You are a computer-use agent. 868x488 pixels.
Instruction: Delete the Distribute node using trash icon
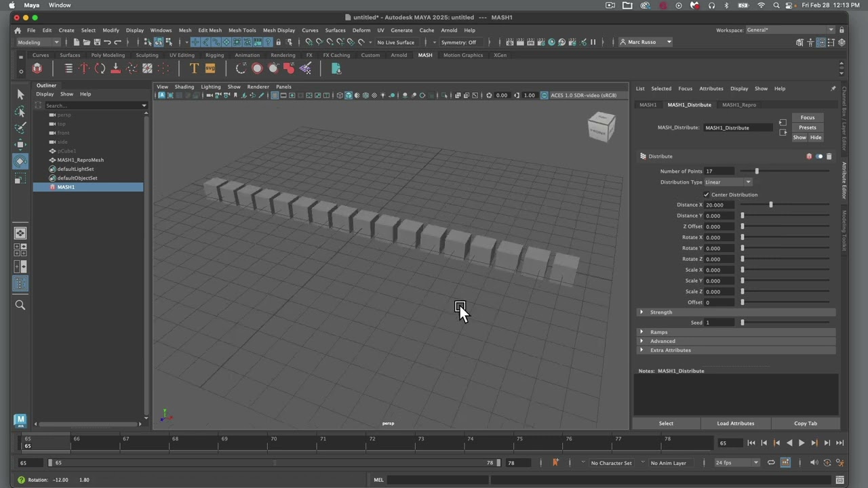point(829,157)
